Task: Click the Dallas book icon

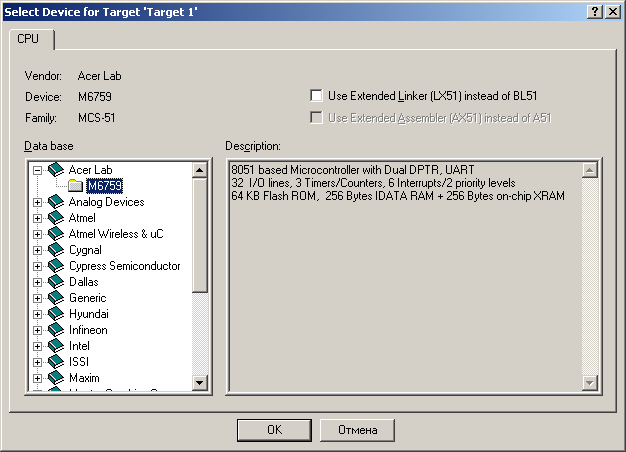Action: click(56, 282)
